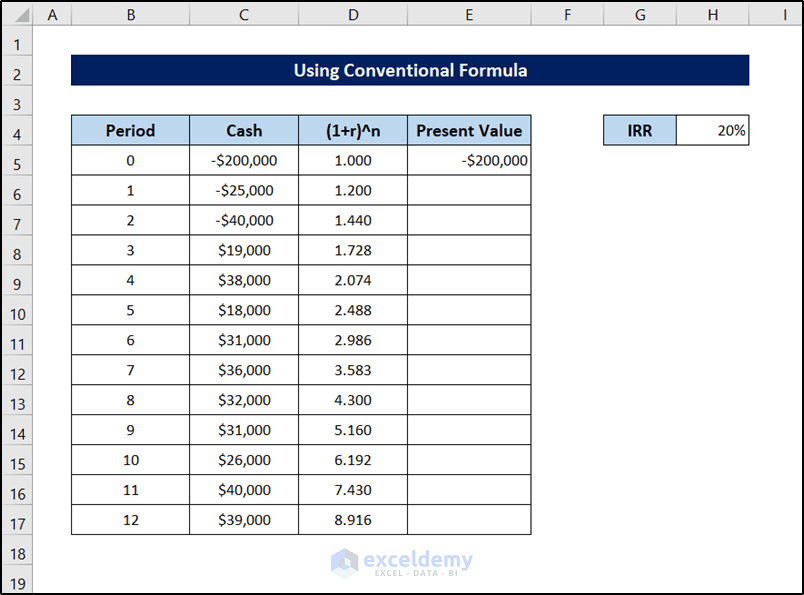
Task: Click the 5.160 factor cell
Action: pyautogui.click(x=353, y=430)
